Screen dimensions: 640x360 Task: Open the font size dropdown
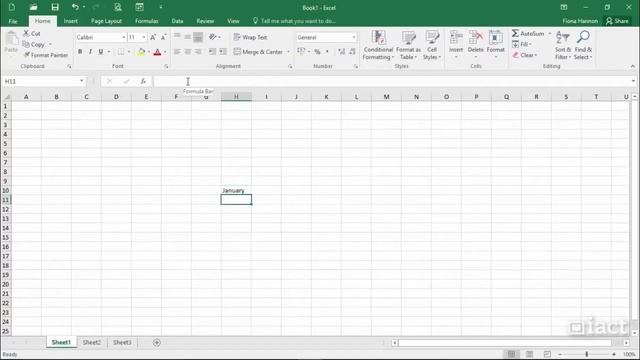(x=144, y=37)
